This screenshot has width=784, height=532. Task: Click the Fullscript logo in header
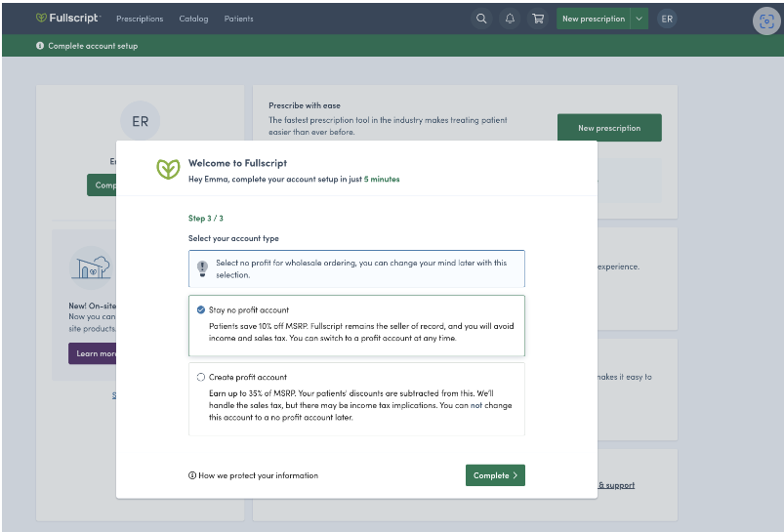click(x=68, y=18)
